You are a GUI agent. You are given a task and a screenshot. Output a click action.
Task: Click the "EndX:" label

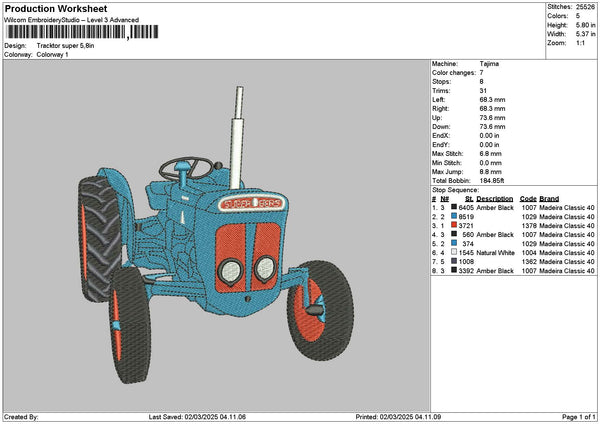[x=440, y=136]
